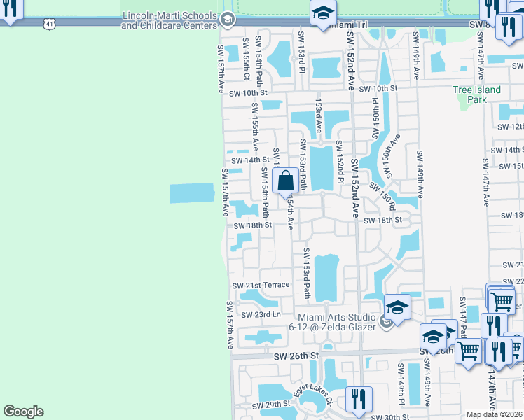This screenshot has height=420, width=524.
Task: Open the restaurant marker south of Egret Lakes Cir
Action: click(x=359, y=400)
